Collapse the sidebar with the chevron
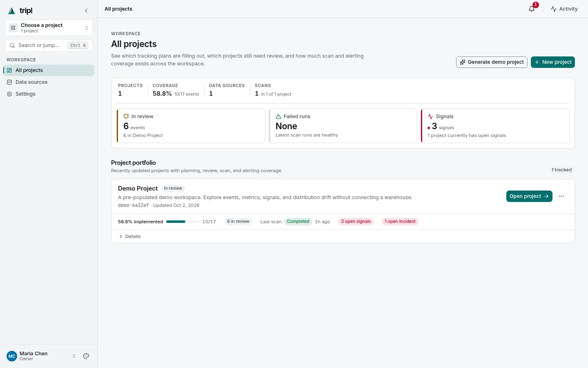 (x=86, y=11)
